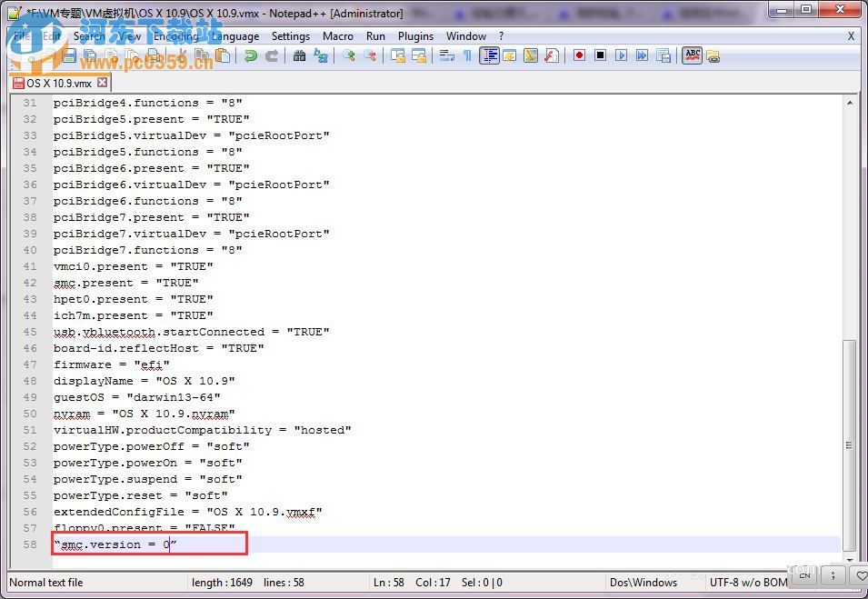Click the Save file toolbar icon
The image size is (868, 599).
[70, 56]
